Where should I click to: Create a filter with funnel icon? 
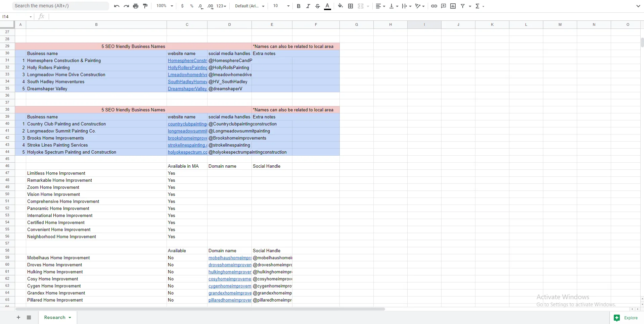point(463,6)
